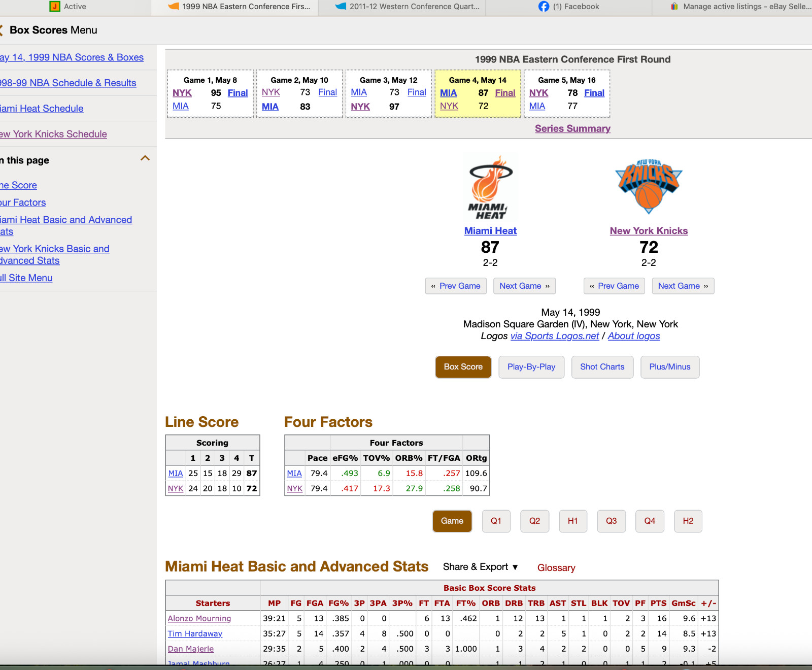Click the Miami Heat team logo
Screen dimensions: 812x670
(490, 188)
